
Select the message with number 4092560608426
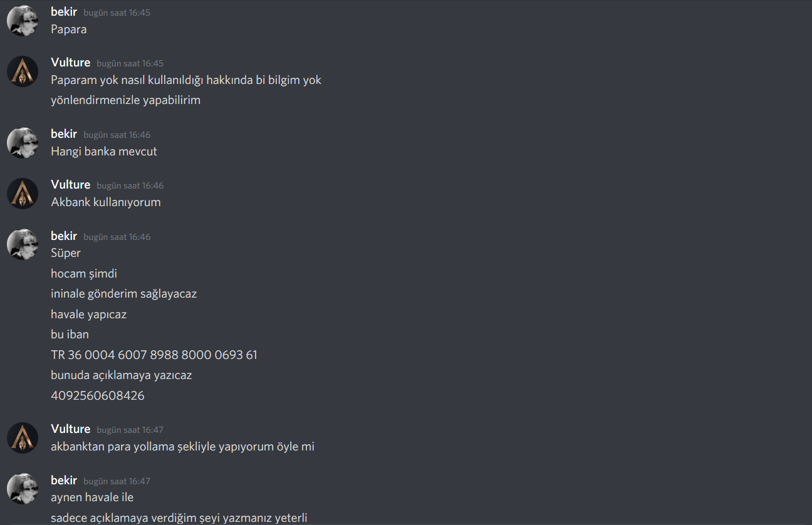[x=98, y=396]
